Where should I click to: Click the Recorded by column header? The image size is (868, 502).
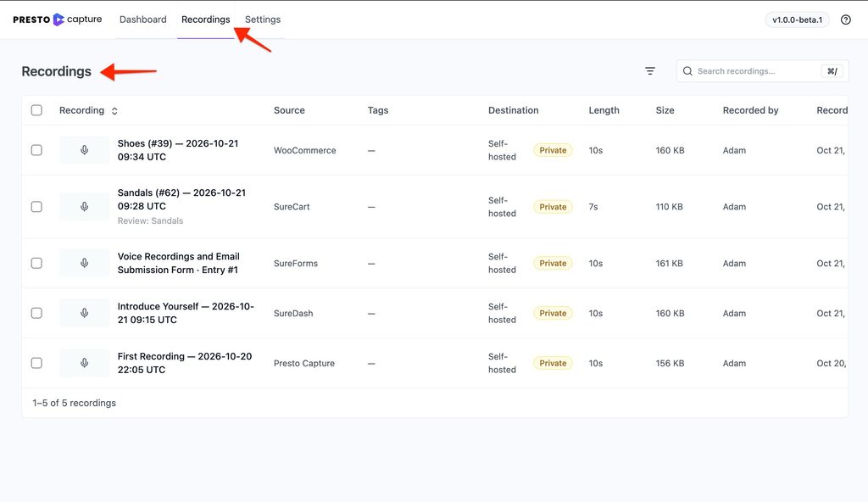click(x=751, y=110)
